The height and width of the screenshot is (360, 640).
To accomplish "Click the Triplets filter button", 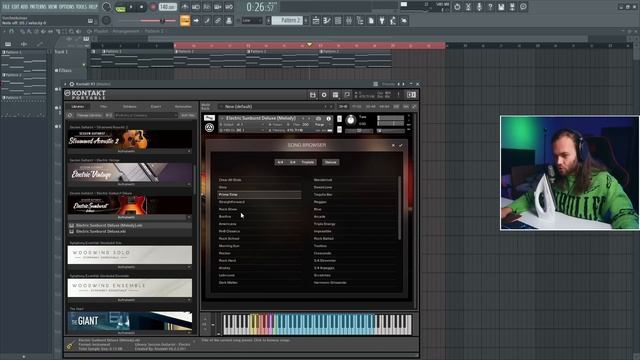I will (x=308, y=162).
